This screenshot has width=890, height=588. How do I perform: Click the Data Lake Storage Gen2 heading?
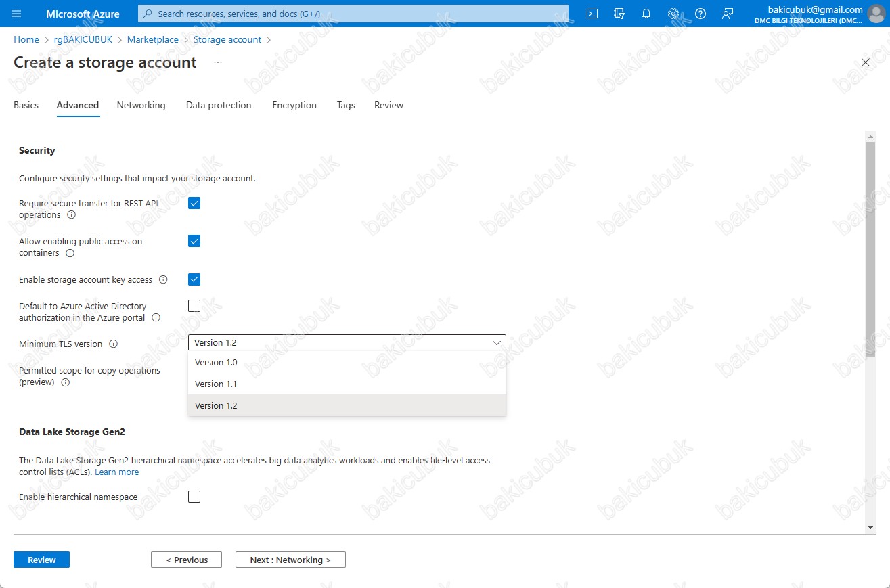tap(72, 432)
